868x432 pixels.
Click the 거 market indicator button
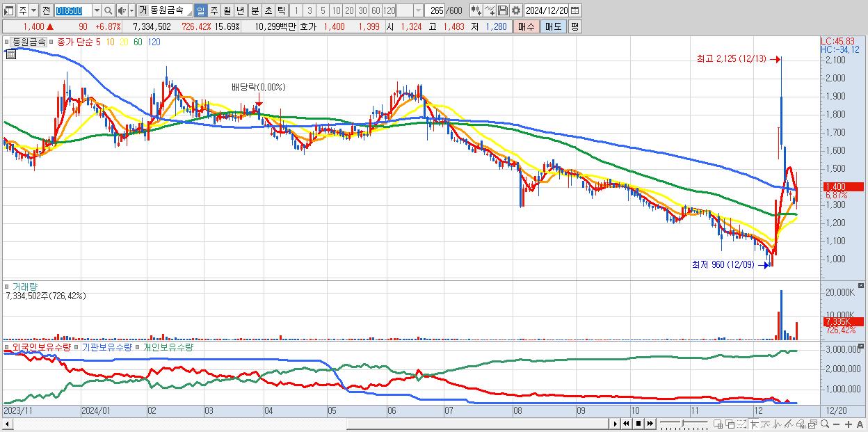pos(143,10)
